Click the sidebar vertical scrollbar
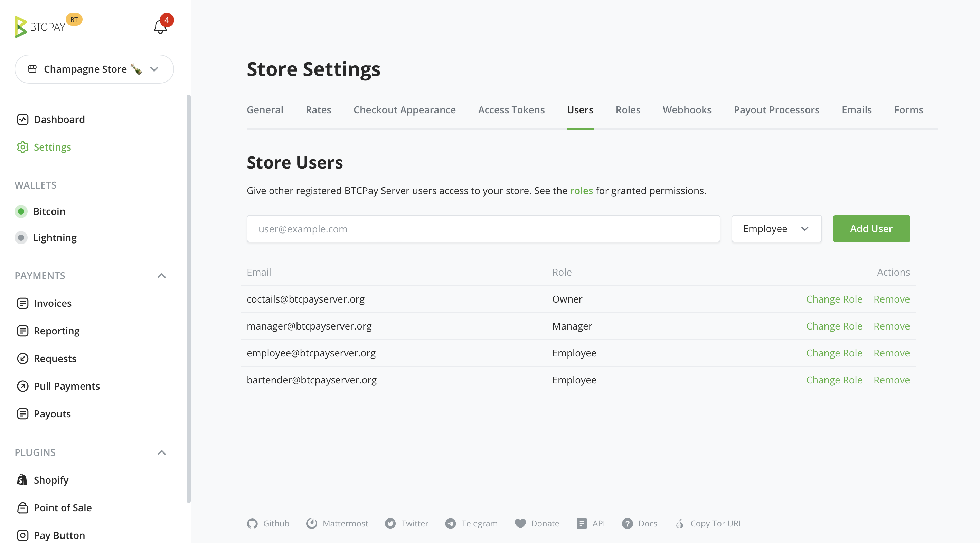 click(x=188, y=298)
